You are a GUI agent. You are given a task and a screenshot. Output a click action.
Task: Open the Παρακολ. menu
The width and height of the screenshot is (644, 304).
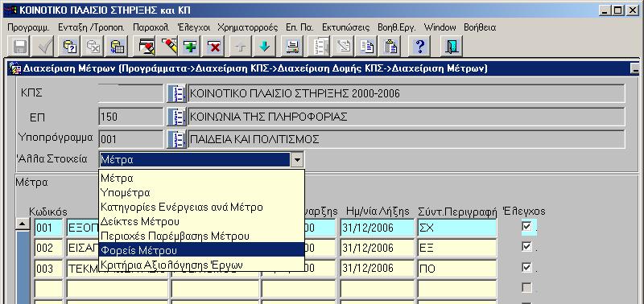[x=151, y=27]
